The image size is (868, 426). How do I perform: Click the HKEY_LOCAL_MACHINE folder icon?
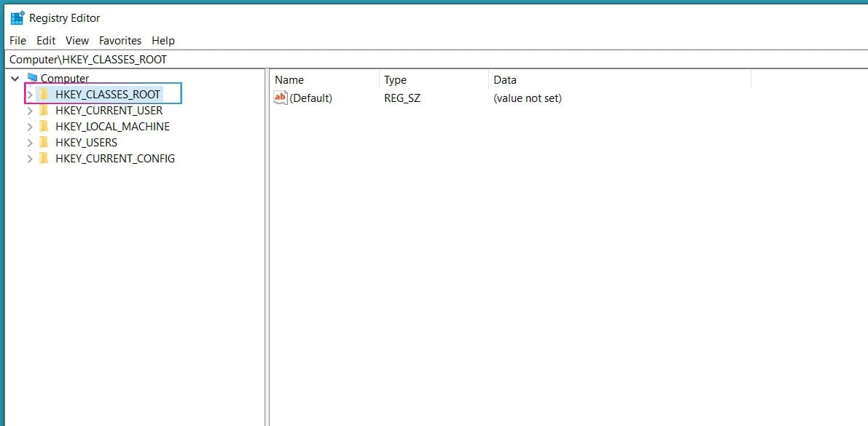pyautogui.click(x=44, y=127)
